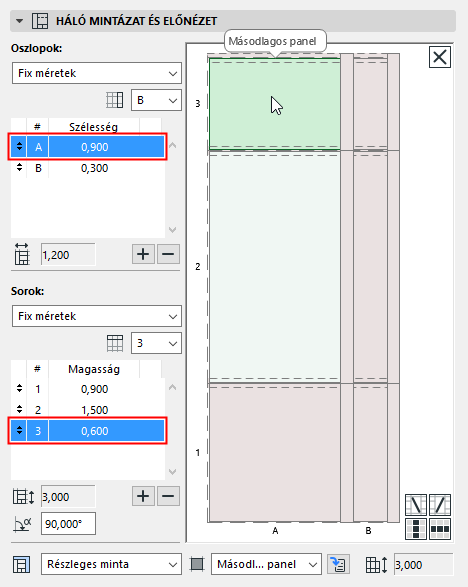Select the vertical frame distribution icon
Screen dimensions: 468x587
pos(416,529)
